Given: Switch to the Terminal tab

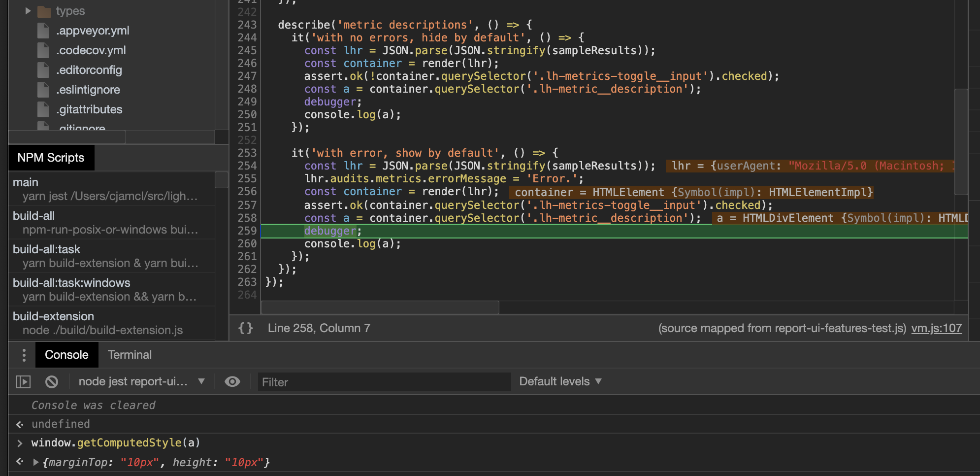Looking at the screenshot, I should [x=130, y=355].
